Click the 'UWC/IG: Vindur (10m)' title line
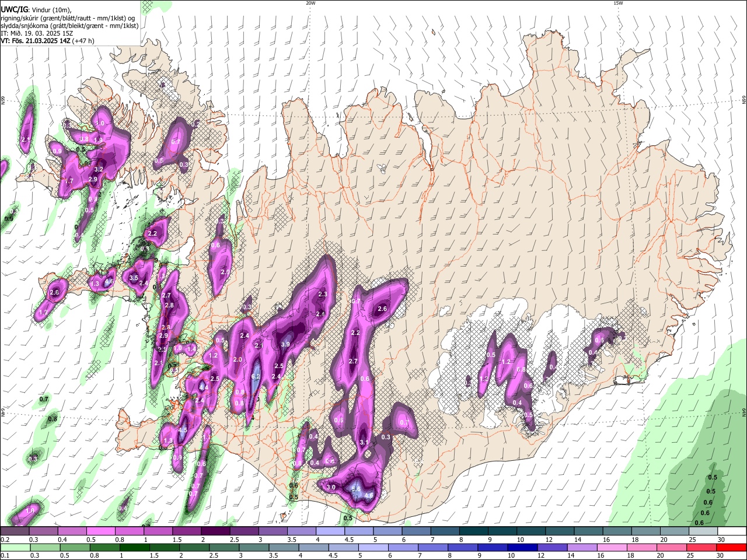The width and height of the screenshot is (747, 560). (36, 9)
